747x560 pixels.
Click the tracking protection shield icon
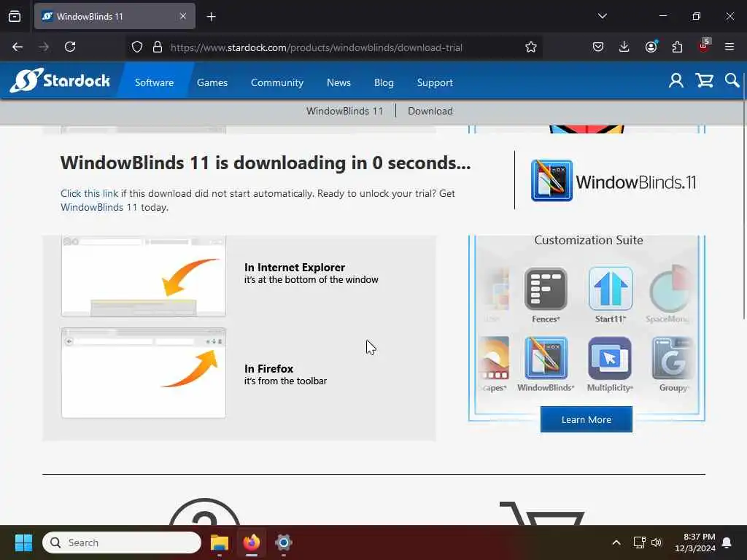(137, 47)
